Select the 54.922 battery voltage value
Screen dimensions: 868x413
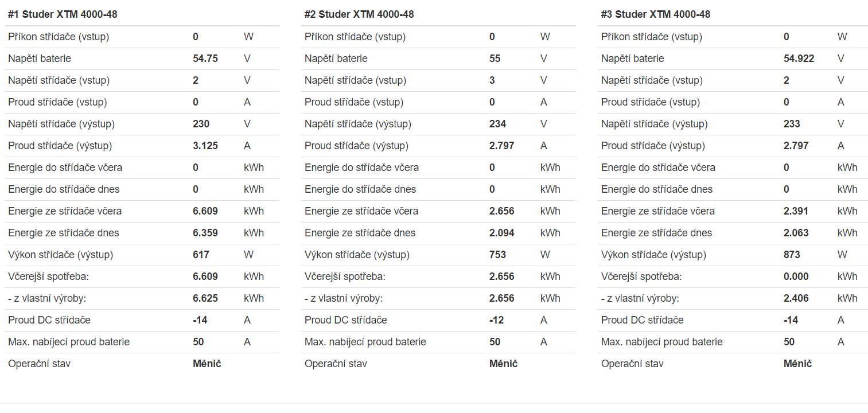tap(799, 59)
